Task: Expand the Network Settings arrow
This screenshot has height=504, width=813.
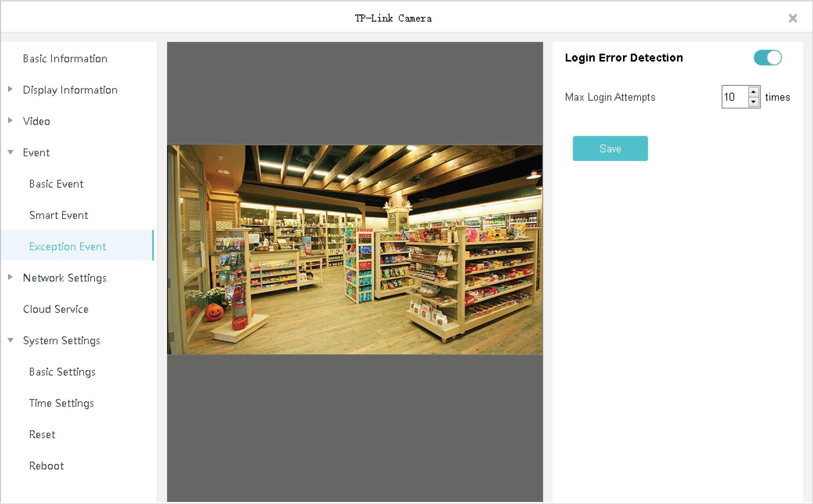Action: pos(10,277)
